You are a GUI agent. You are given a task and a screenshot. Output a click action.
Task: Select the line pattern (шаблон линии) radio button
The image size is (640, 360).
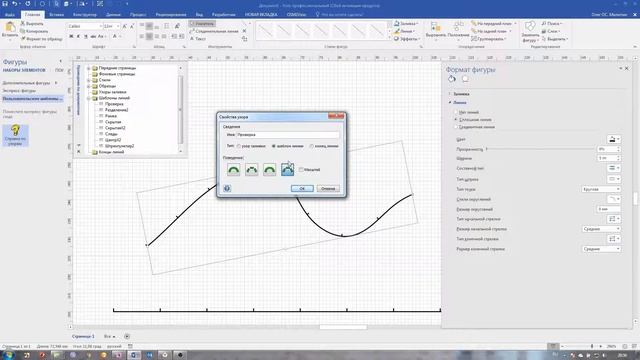[x=274, y=146]
